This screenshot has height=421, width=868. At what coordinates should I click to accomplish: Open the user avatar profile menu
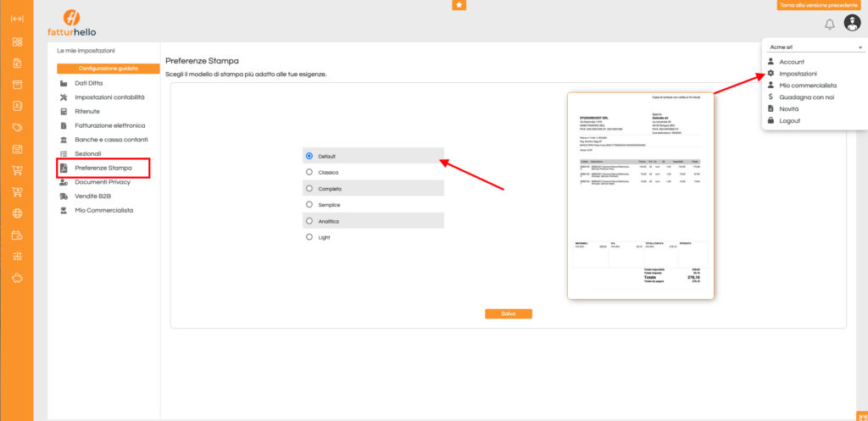[x=853, y=23]
